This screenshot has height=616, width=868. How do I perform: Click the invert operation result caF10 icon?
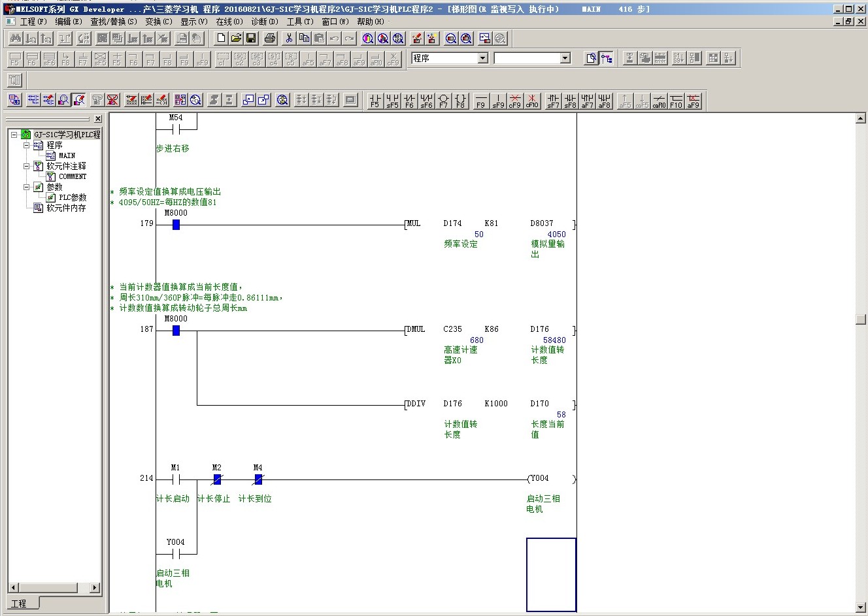(x=659, y=100)
